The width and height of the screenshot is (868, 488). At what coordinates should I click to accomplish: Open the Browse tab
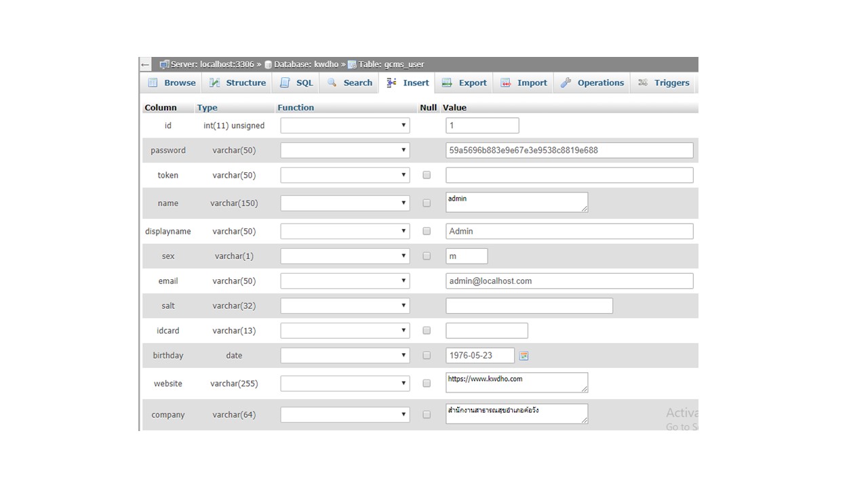click(x=172, y=83)
